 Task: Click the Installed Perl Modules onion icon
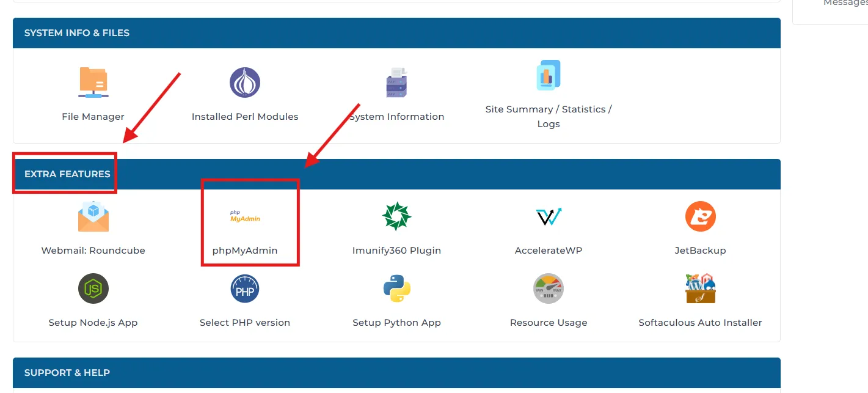coord(245,83)
